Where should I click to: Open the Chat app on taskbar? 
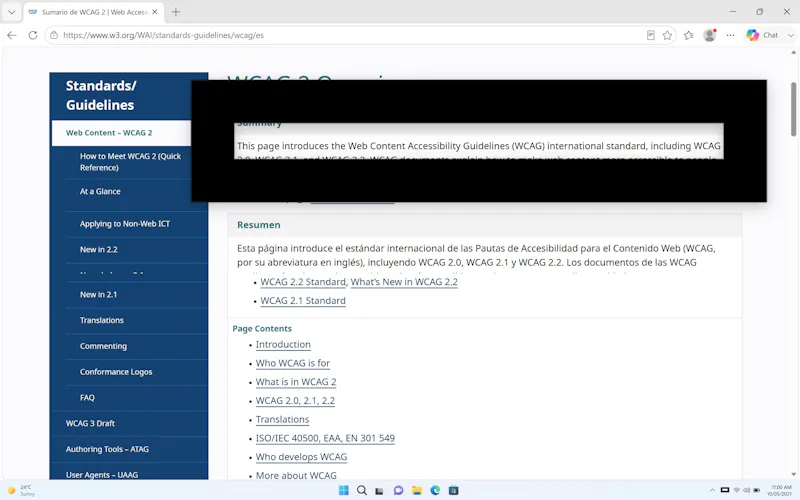click(x=398, y=490)
